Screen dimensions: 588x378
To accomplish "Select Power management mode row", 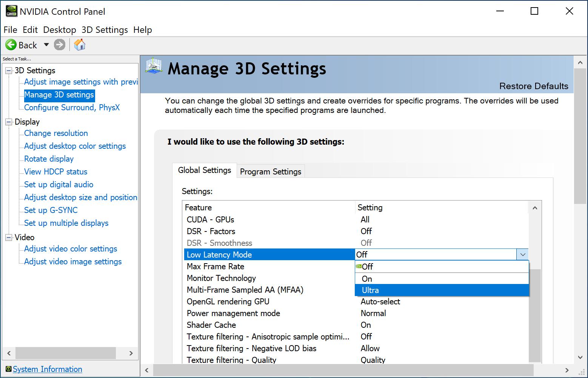I will pyautogui.click(x=356, y=313).
